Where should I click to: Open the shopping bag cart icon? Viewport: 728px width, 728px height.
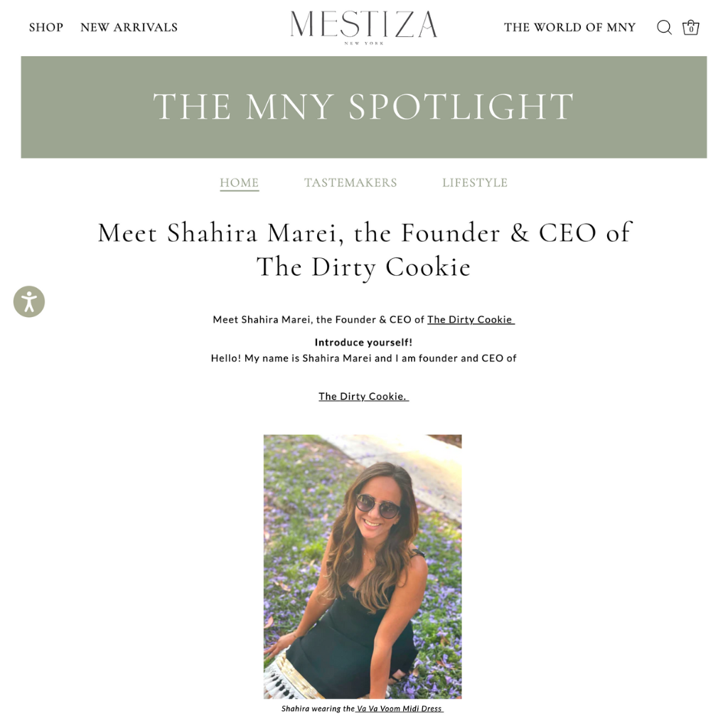pos(690,28)
